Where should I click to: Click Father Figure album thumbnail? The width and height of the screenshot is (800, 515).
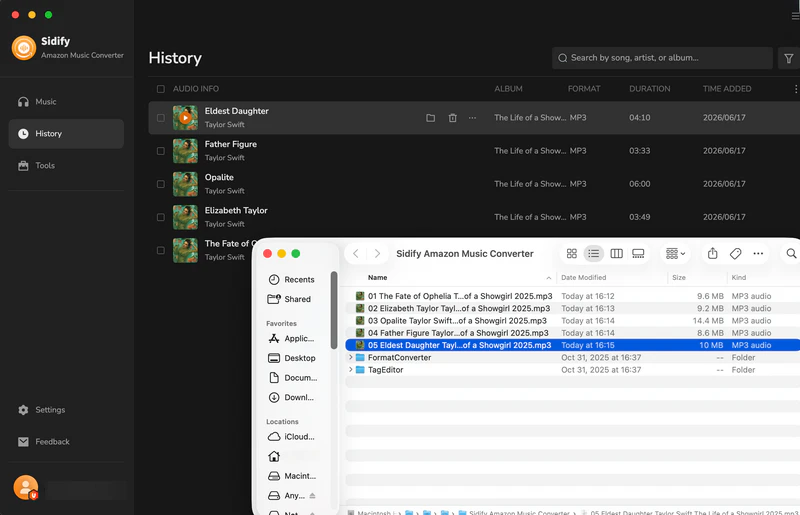[185, 151]
